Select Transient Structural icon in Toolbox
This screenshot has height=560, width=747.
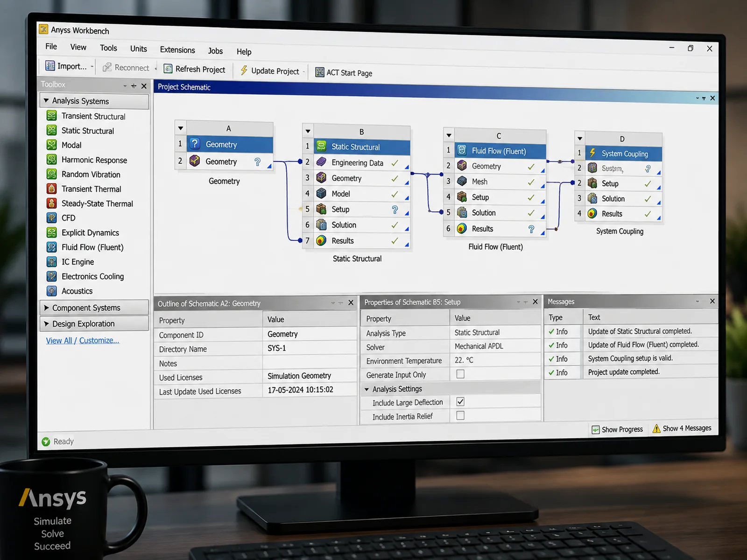pyautogui.click(x=52, y=116)
